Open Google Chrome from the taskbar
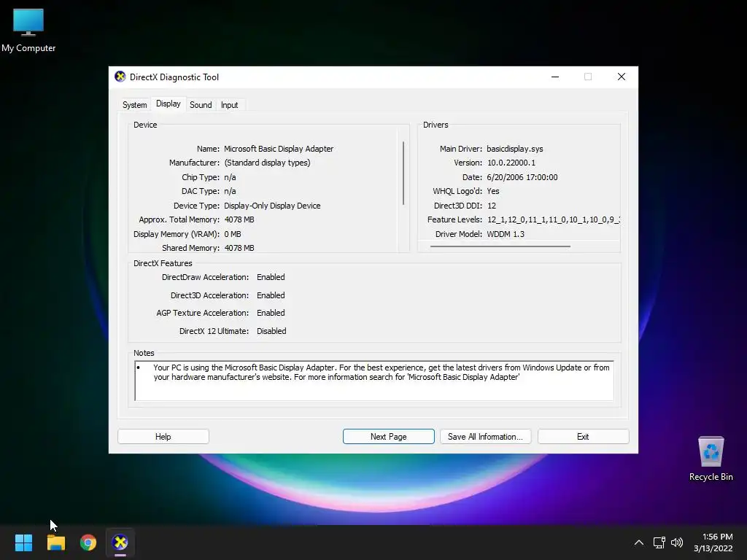The image size is (747, 560). (x=88, y=542)
